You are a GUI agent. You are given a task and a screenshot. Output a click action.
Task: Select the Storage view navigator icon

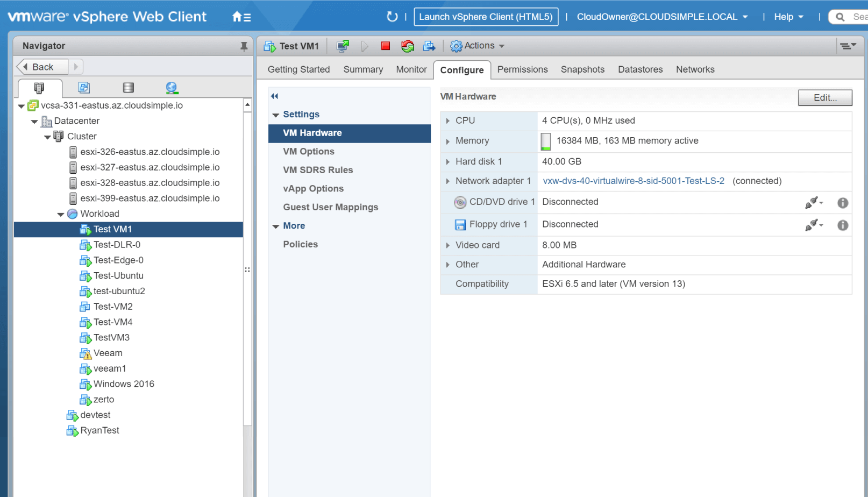point(128,88)
